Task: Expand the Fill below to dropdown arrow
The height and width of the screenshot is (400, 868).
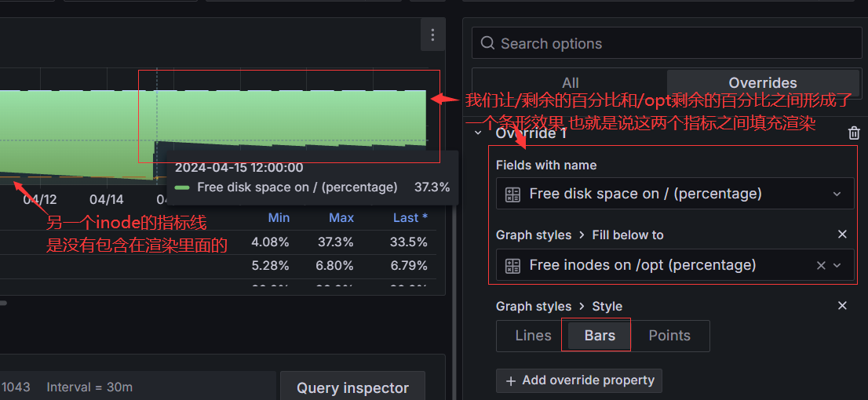Action: coord(838,266)
